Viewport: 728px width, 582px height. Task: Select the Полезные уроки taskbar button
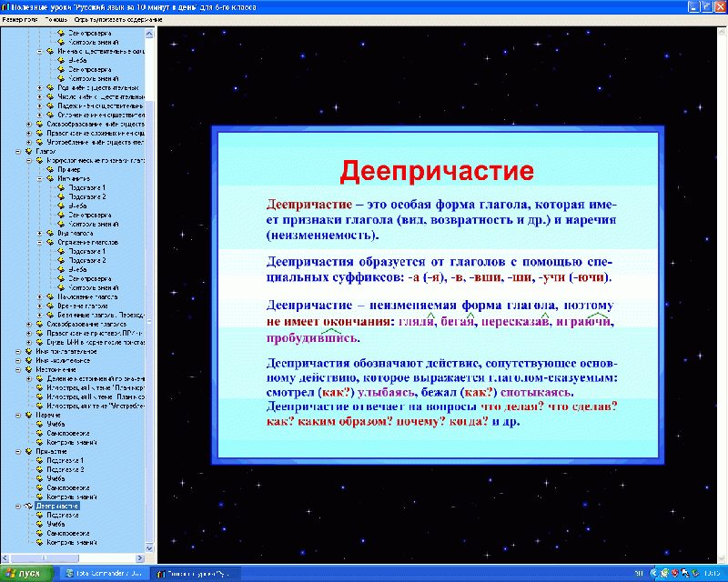tap(194, 574)
